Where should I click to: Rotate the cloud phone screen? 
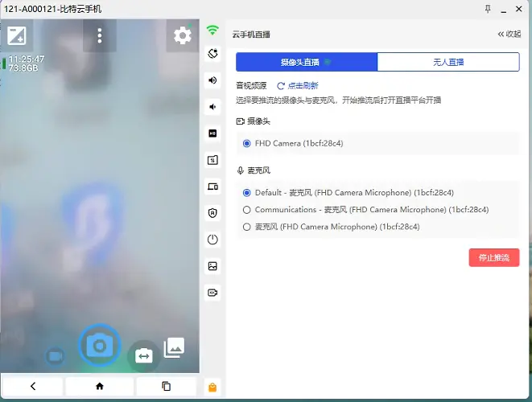pos(212,54)
